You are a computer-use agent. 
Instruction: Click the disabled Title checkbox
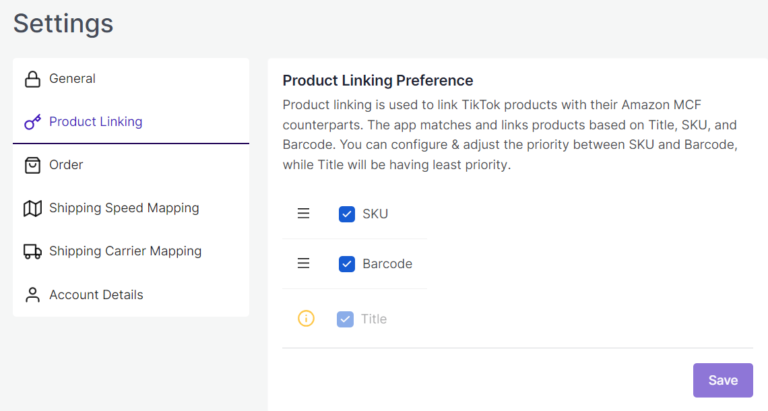[345, 319]
